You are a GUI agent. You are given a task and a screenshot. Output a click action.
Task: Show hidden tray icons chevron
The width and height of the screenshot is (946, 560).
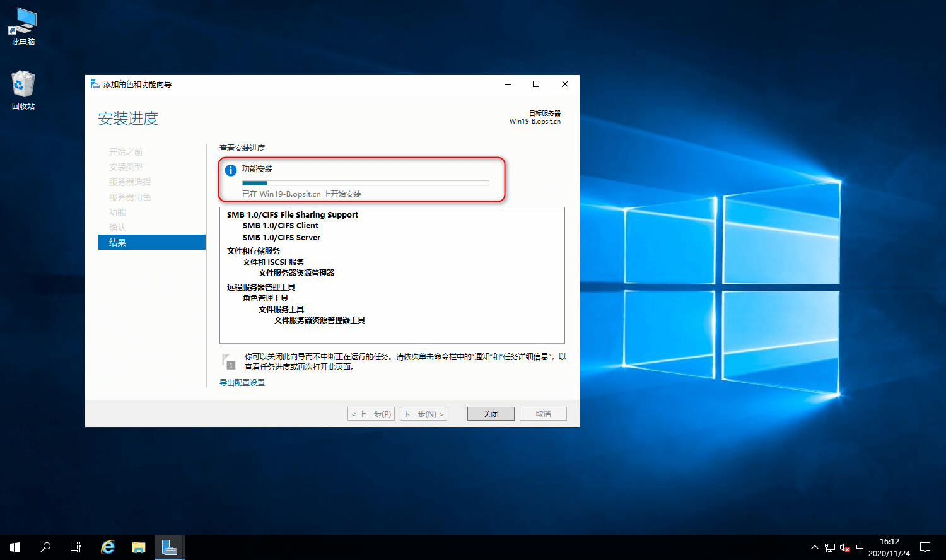(x=814, y=547)
